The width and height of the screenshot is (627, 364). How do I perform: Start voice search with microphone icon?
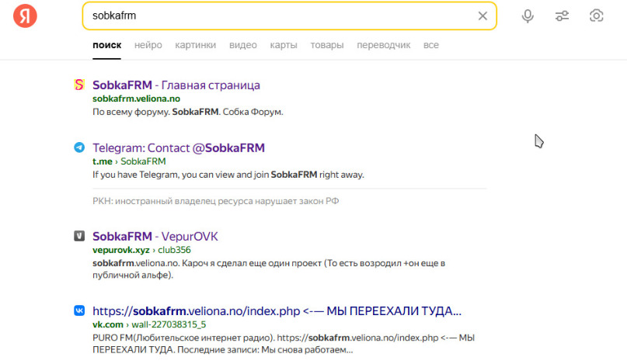(x=528, y=16)
